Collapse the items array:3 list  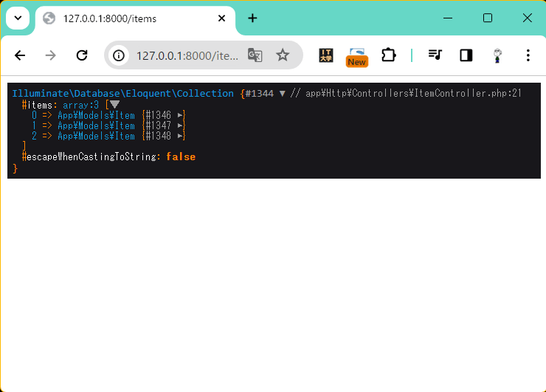(x=114, y=104)
